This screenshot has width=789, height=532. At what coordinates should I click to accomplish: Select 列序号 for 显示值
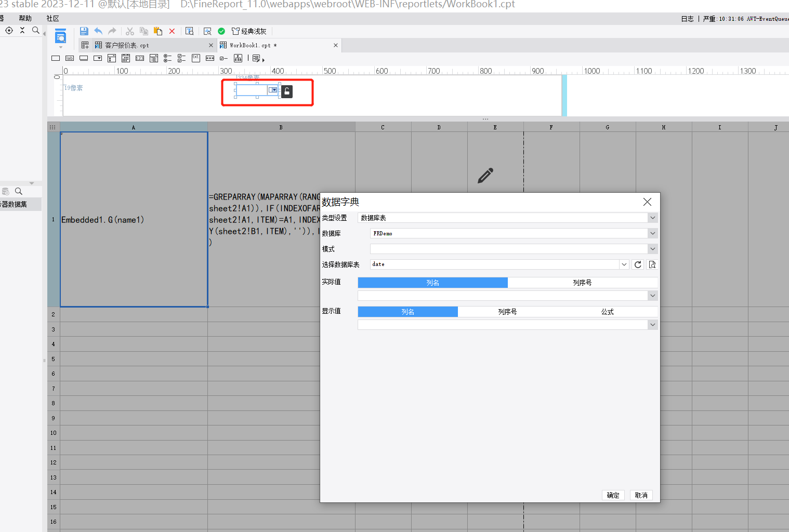click(x=508, y=312)
